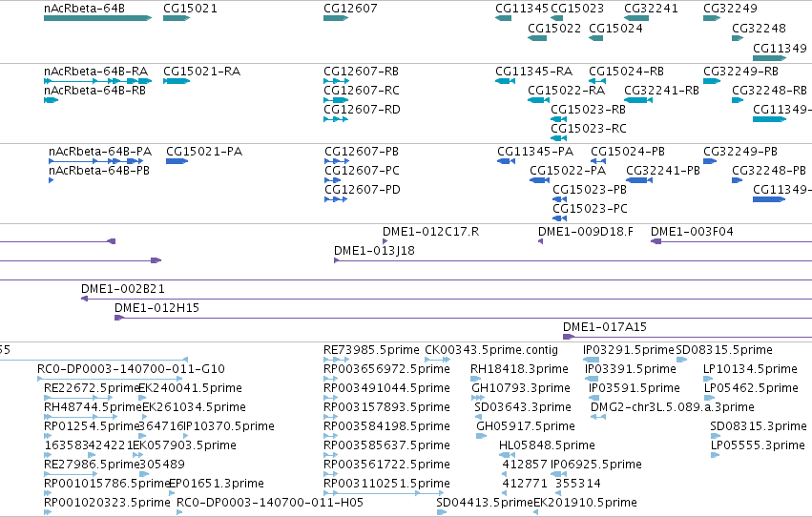This screenshot has width=812, height=517.
Task: Click transcript CG15023-RB
Action: [589, 110]
